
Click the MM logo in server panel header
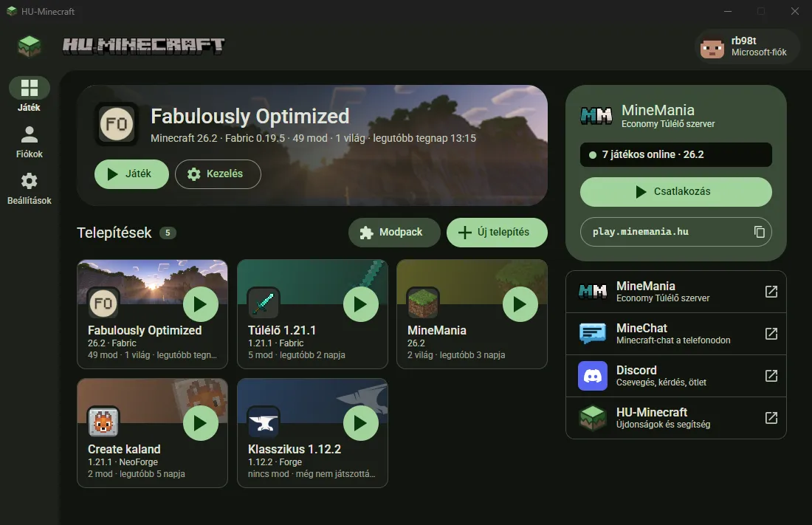point(596,116)
